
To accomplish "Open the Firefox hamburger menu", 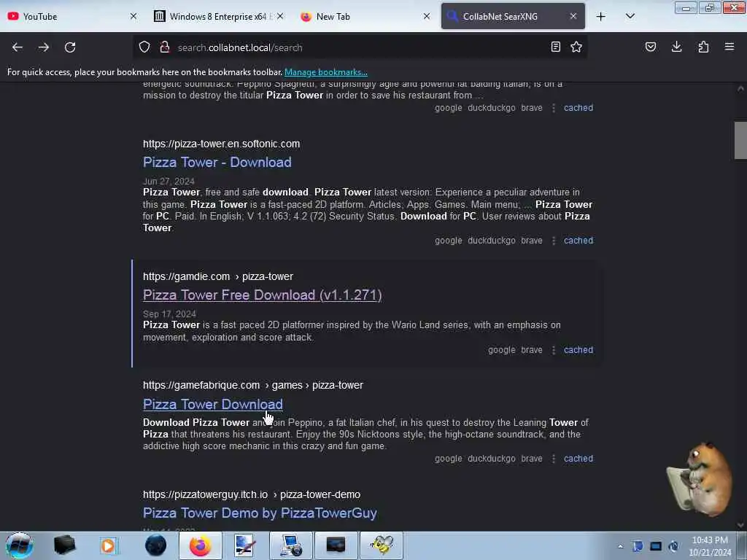I will (x=729, y=47).
